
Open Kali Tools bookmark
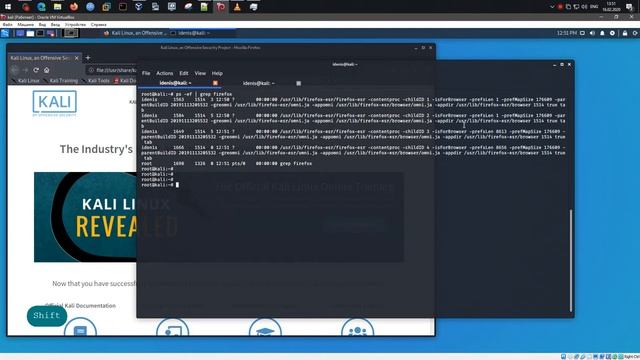(96, 81)
